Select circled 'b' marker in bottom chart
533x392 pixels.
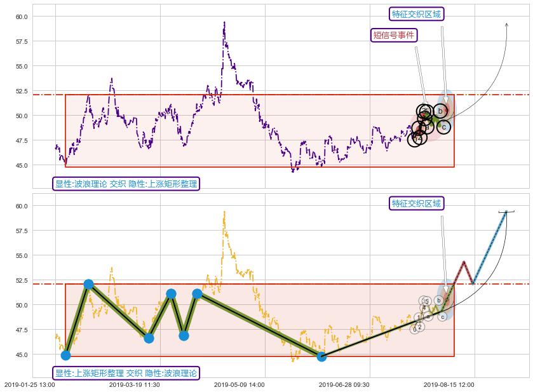(438, 301)
